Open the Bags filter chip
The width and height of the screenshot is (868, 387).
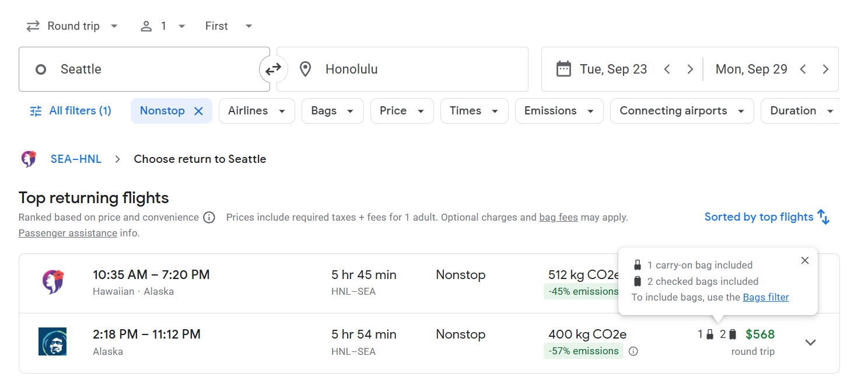click(x=332, y=111)
